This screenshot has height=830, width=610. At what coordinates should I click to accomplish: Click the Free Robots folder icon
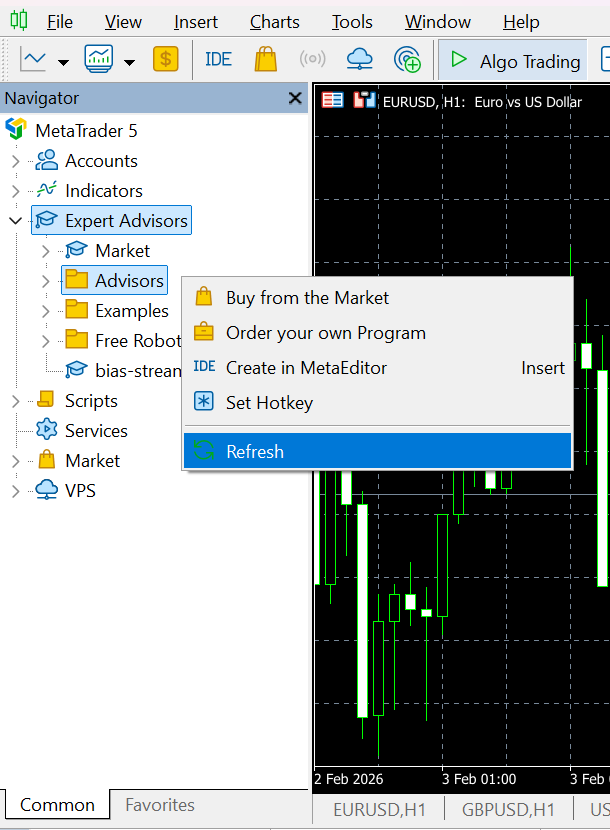(77, 339)
